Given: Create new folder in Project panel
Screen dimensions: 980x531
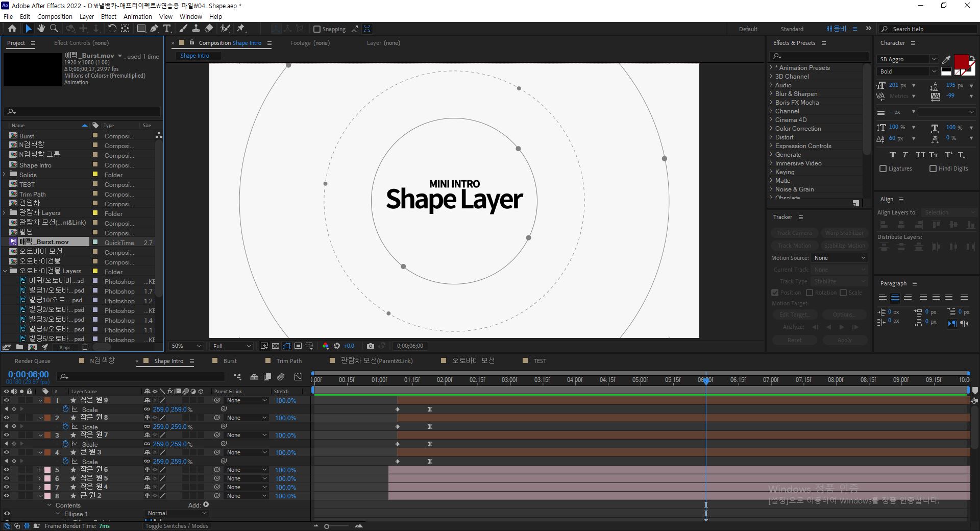Looking at the screenshot, I should point(19,347).
